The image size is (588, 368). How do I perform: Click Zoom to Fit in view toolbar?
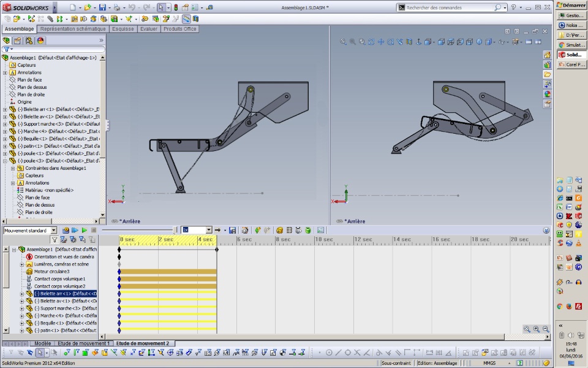343,42
